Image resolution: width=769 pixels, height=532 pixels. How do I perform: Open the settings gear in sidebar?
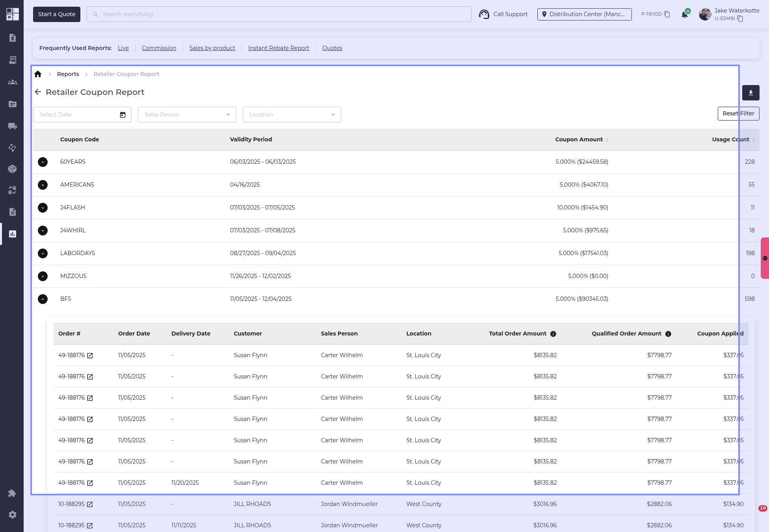(13, 515)
